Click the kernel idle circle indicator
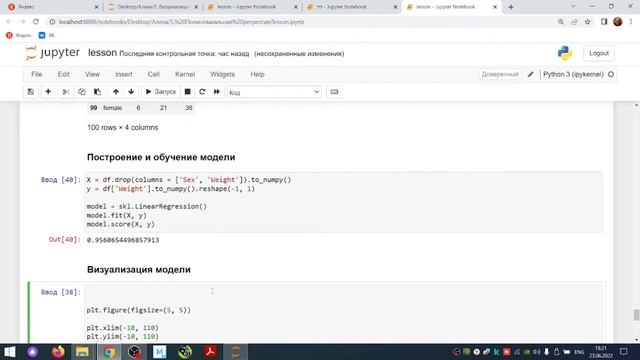The width and height of the screenshot is (640, 360). (x=611, y=74)
